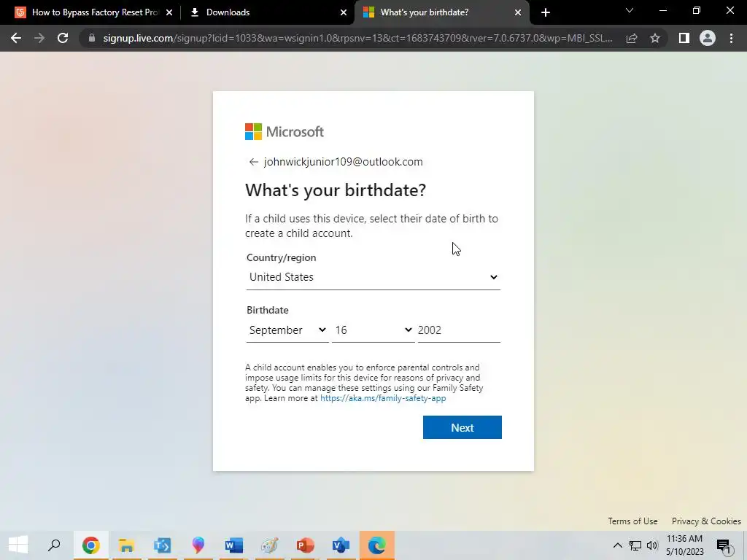This screenshot has height=560, width=747.
Task: Click the browser forward arrow
Action: pyautogui.click(x=39, y=38)
